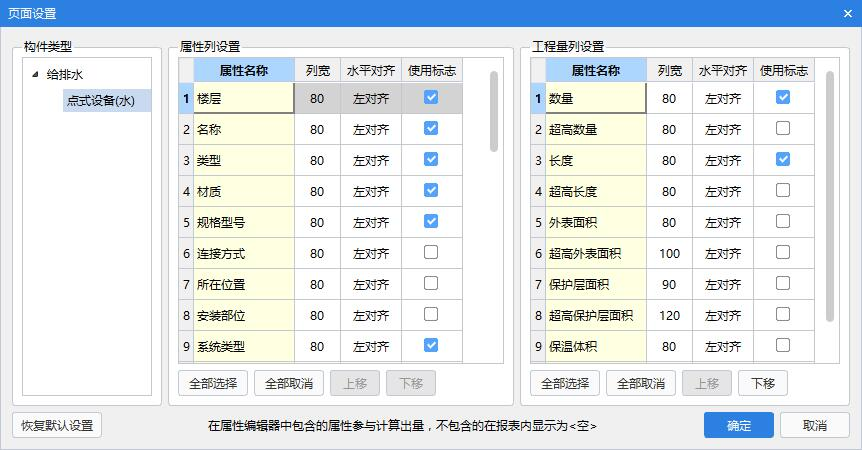Close the 页面设置 dialog window
This screenshot has height=450, width=862.
click(x=844, y=14)
